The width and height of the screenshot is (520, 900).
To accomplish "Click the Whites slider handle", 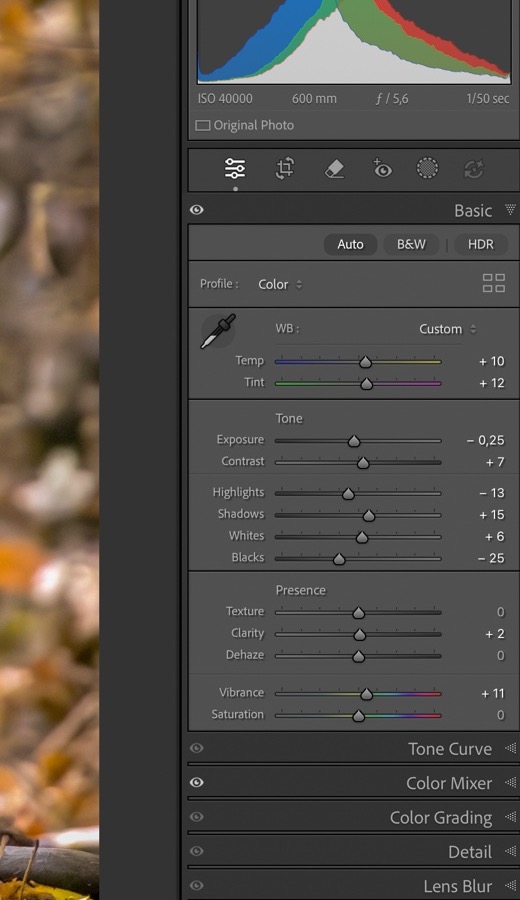I will (x=362, y=537).
